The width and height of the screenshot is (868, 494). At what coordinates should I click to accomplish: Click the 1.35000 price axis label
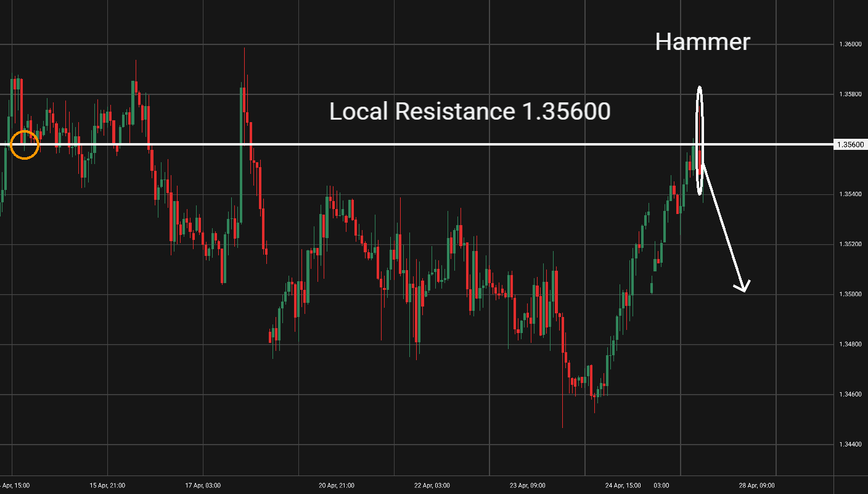pyautogui.click(x=851, y=294)
